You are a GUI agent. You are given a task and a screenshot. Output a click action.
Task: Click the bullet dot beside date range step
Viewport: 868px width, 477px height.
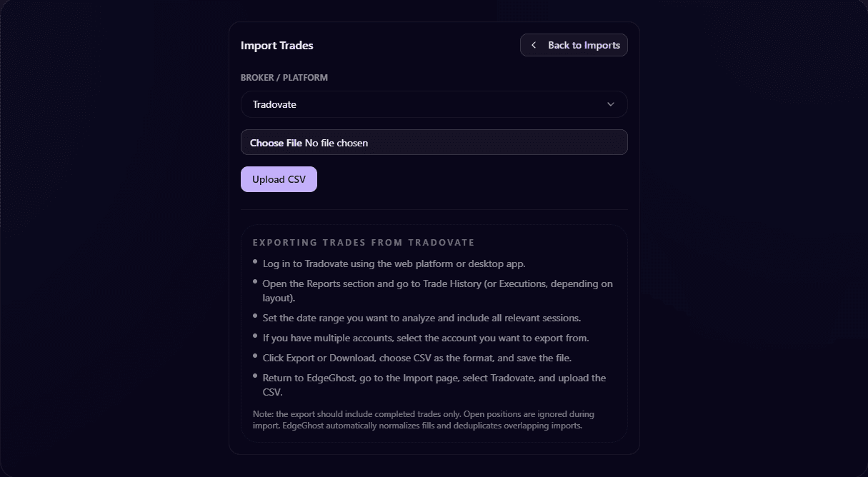(254, 315)
